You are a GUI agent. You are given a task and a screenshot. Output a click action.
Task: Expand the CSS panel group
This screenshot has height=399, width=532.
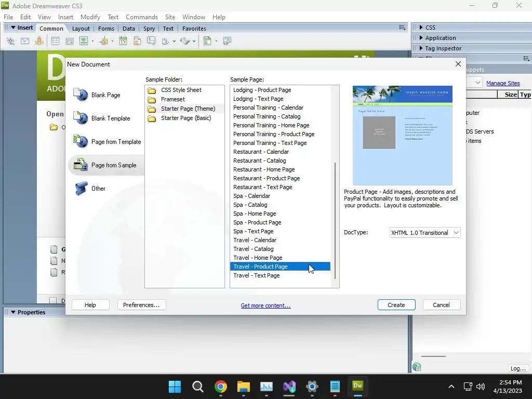(421, 28)
